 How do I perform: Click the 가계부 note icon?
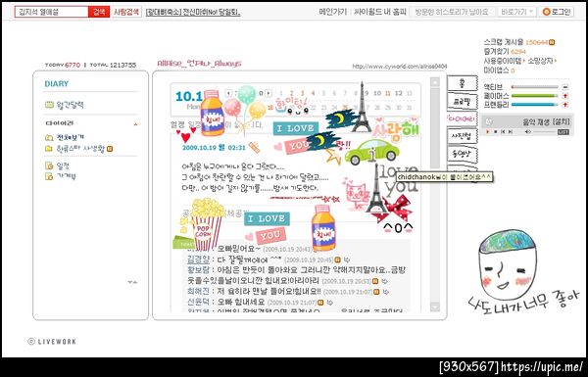click(x=49, y=176)
